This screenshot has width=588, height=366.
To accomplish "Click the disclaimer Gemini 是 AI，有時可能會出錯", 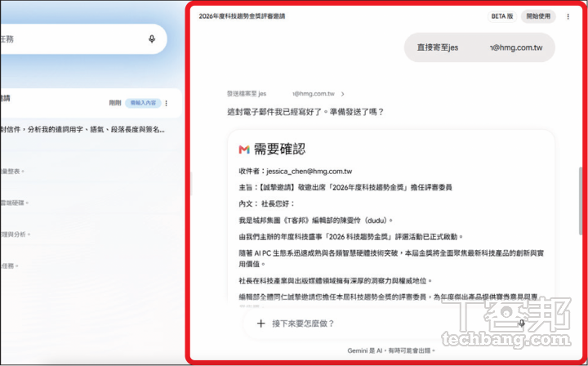I will coord(391,350).
